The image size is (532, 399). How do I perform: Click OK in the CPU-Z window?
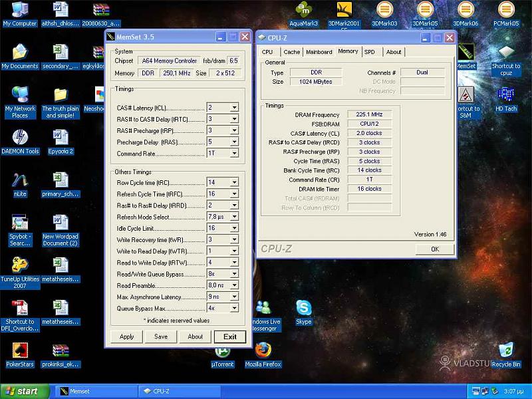(435, 249)
